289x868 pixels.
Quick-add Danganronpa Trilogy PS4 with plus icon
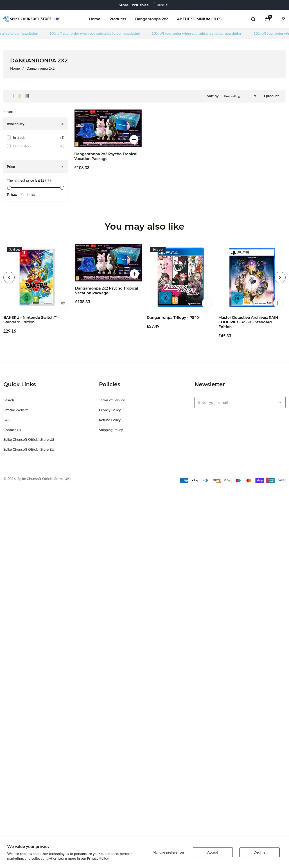pos(206,303)
